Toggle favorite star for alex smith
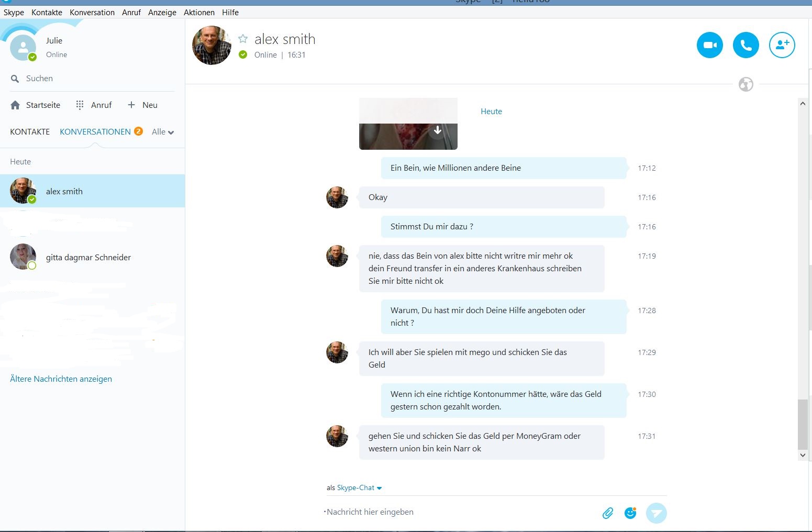 [243, 39]
